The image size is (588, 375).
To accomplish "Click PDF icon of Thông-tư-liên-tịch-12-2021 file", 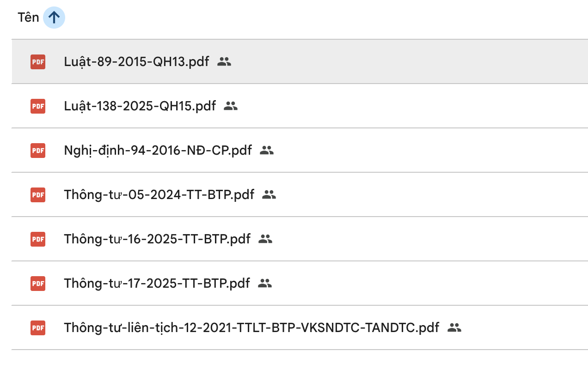I will point(38,328).
